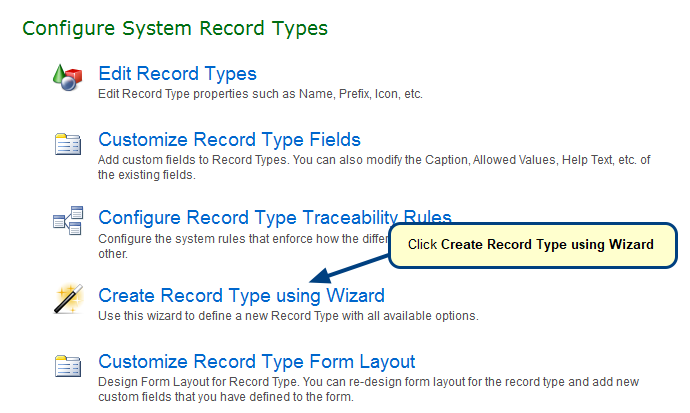Click the colored shapes icon for Edit Record Types
Screen dimensions: 690x413
click(67, 77)
